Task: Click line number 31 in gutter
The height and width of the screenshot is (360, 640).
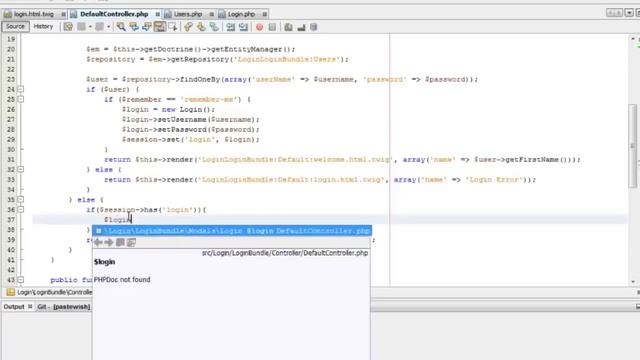Action: coord(11,160)
